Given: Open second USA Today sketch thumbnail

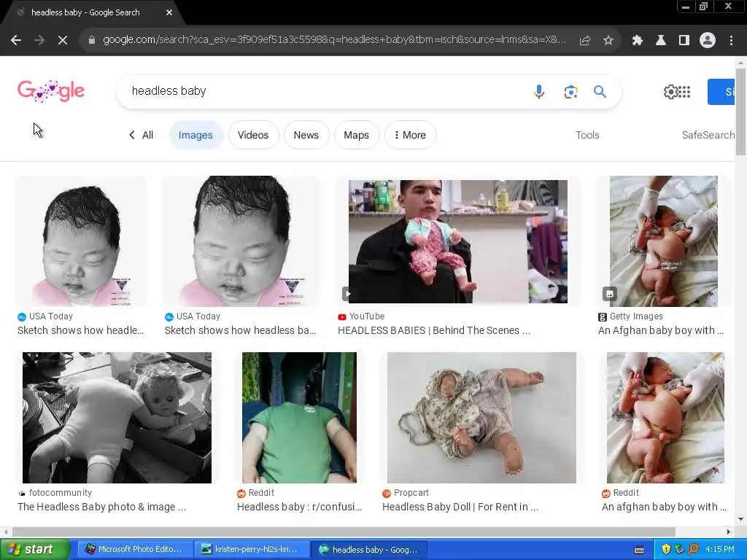Looking at the screenshot, I should (241, 241).
